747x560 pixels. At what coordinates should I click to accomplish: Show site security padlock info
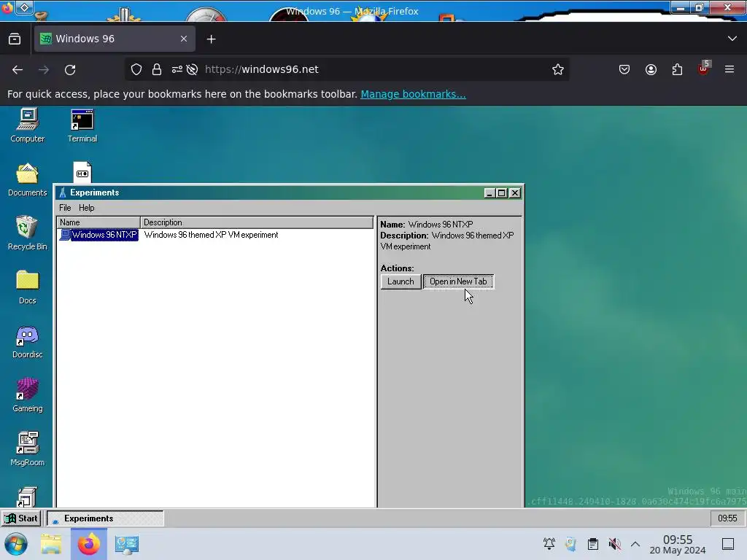(157, 69)
